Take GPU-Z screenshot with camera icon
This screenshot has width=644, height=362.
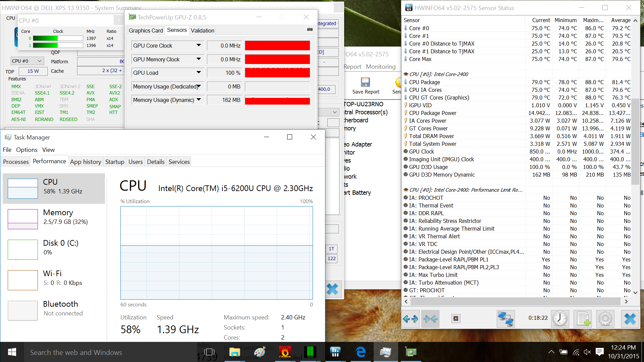pos(310,29)
